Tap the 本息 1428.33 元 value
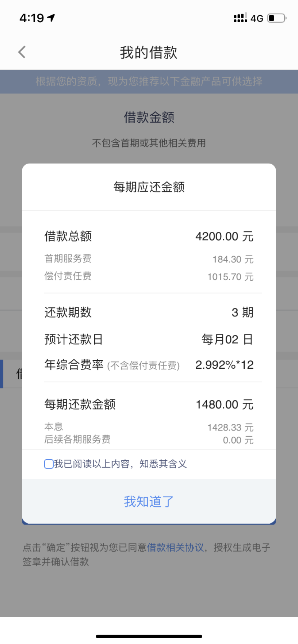298x644 pixels. [230, 427]
